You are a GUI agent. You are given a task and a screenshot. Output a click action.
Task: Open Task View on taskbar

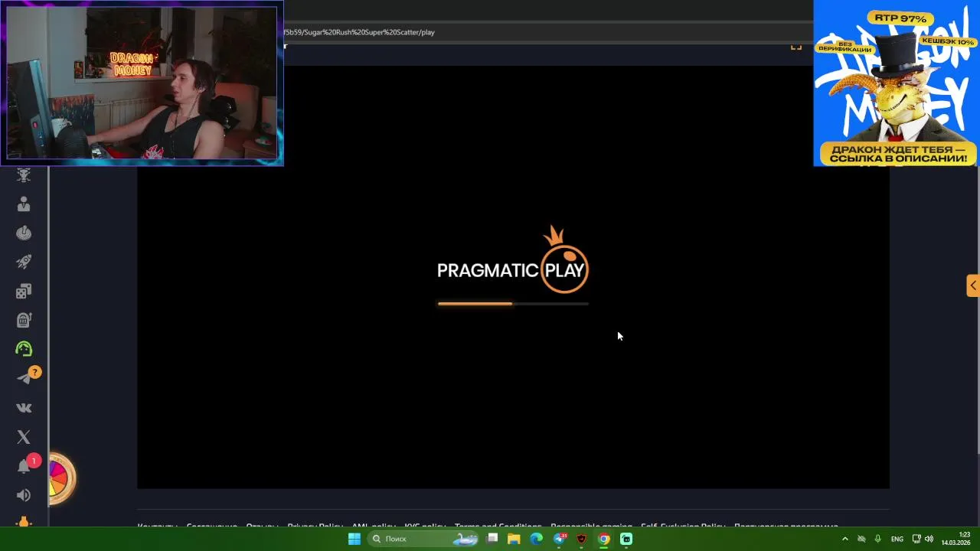click(492, 539)
